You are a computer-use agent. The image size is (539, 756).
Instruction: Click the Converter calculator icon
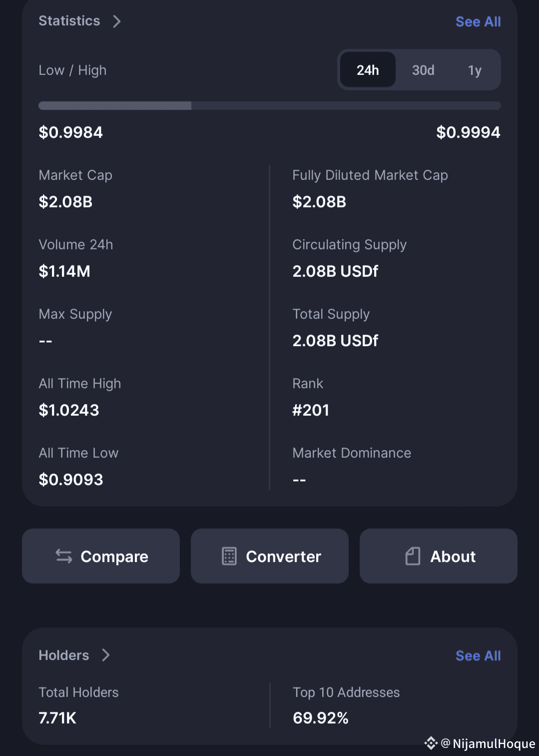coord(229,556)
